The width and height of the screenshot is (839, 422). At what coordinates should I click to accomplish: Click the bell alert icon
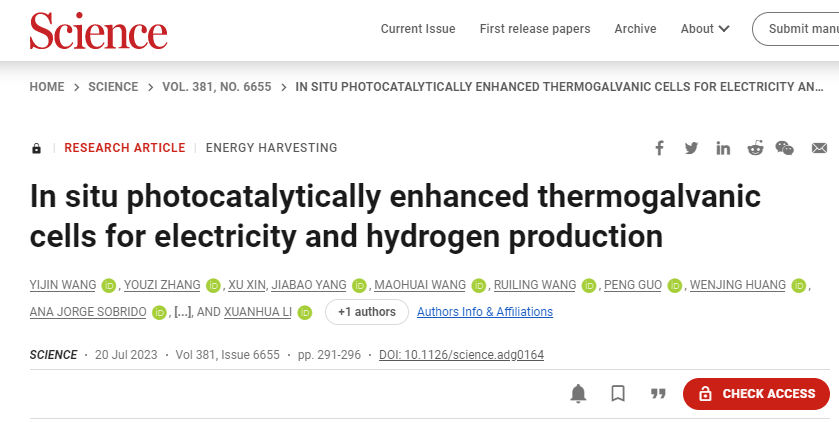[x=578, y=394]
